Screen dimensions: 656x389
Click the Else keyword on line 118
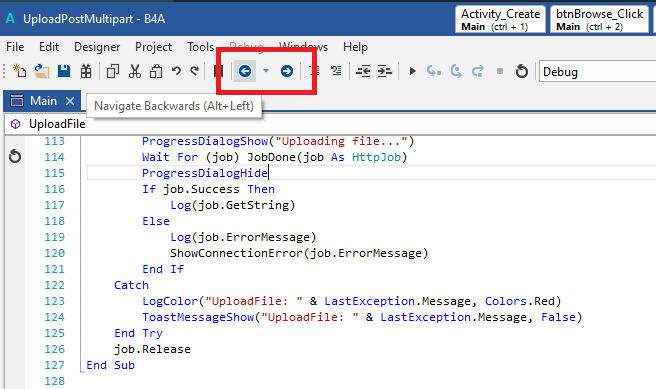(x=156, y=221)
